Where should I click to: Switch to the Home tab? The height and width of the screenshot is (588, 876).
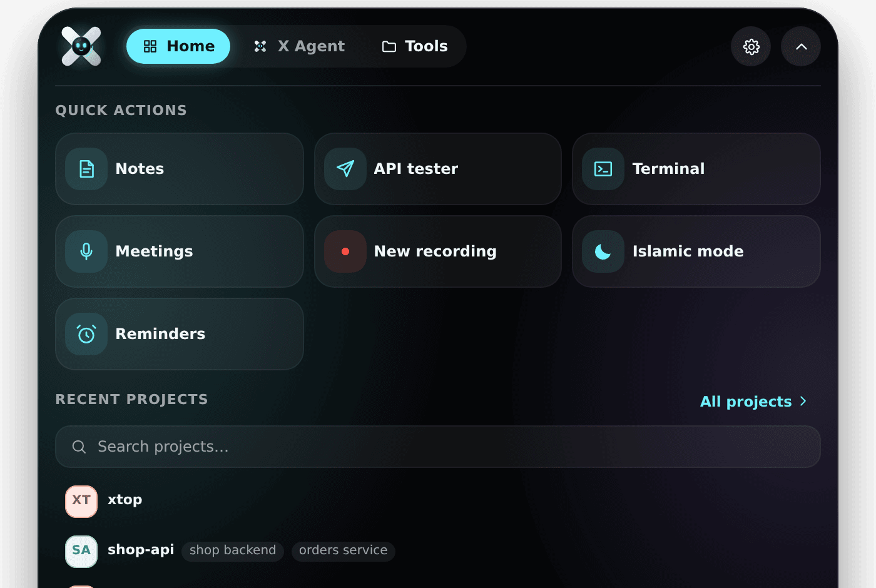[178, 46]
